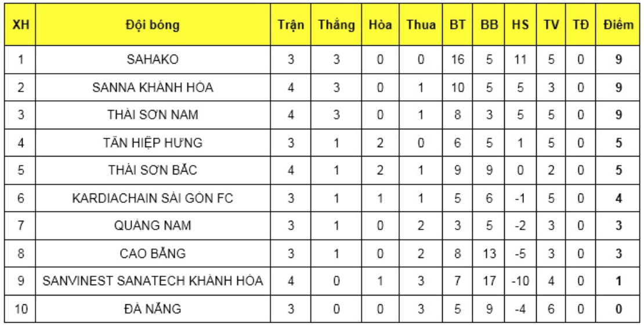Select the Đội bóng column header
Image resolution: width=644 pixels, height=328 pixels.
[153, 26]
